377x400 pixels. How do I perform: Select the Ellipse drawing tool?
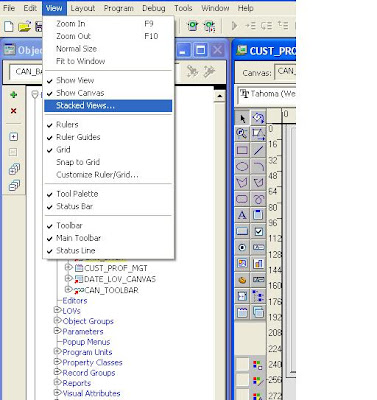coord(242,166)
